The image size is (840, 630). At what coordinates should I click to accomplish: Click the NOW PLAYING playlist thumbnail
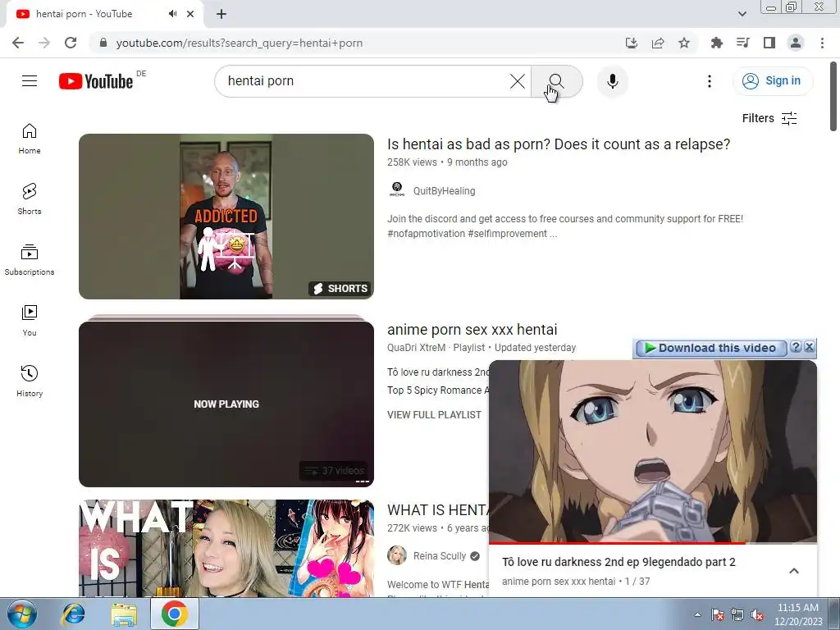click(x=226, y=404)
